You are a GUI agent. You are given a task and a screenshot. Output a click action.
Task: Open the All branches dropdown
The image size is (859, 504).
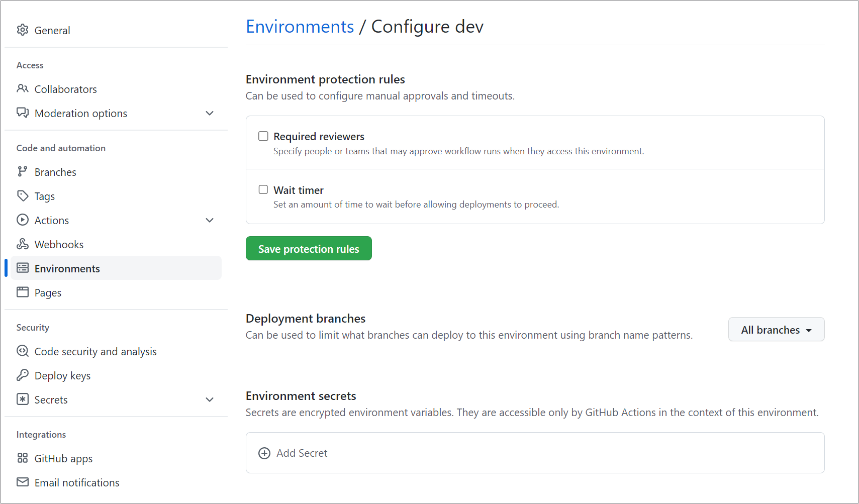[776, 329]
